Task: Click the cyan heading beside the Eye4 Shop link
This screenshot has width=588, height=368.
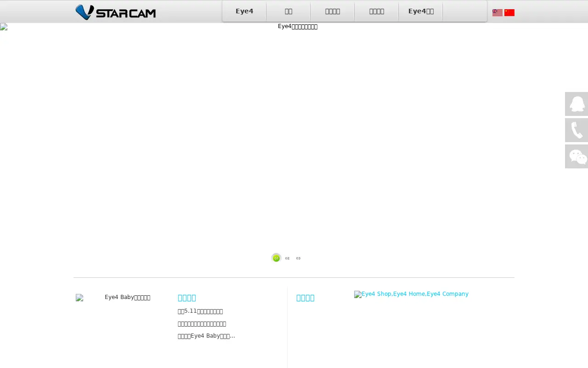Action: click(305, 298)
